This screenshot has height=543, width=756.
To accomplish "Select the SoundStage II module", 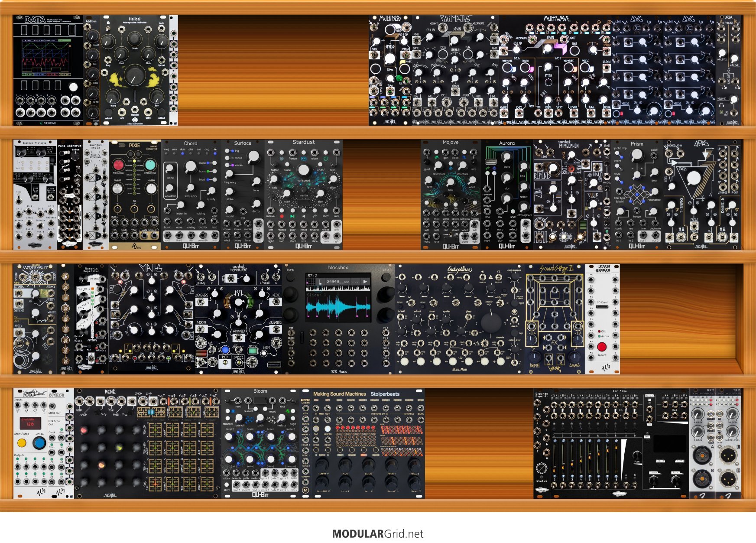I will (x=555, y=319).
